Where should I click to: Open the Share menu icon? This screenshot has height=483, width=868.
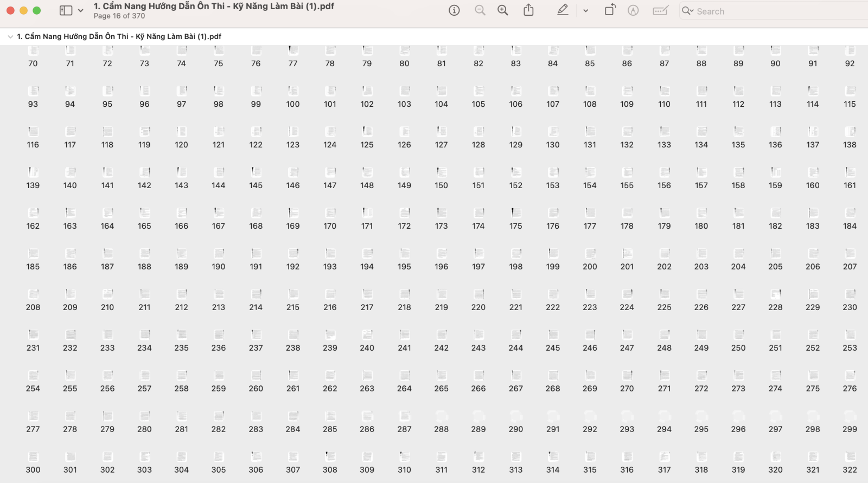(x=528, y=11)
